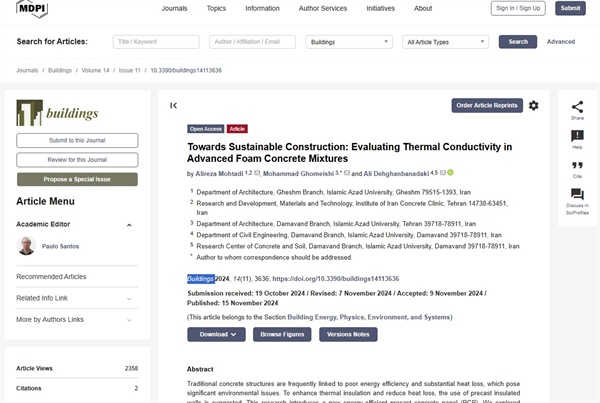600x403 pixels.
Task: Open the All Article Types dropdown
Action: (447, 42)
